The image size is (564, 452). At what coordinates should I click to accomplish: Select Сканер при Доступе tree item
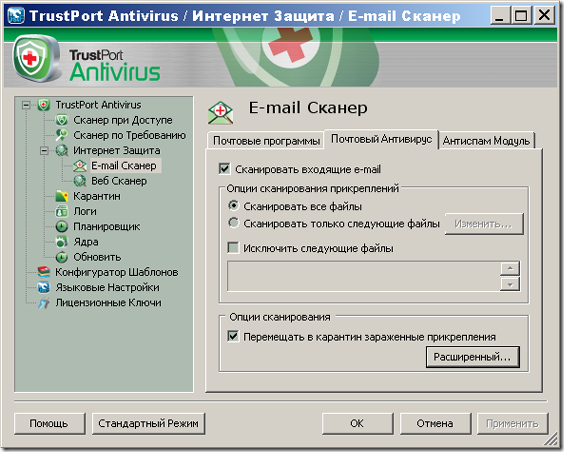tap(123, 120)
